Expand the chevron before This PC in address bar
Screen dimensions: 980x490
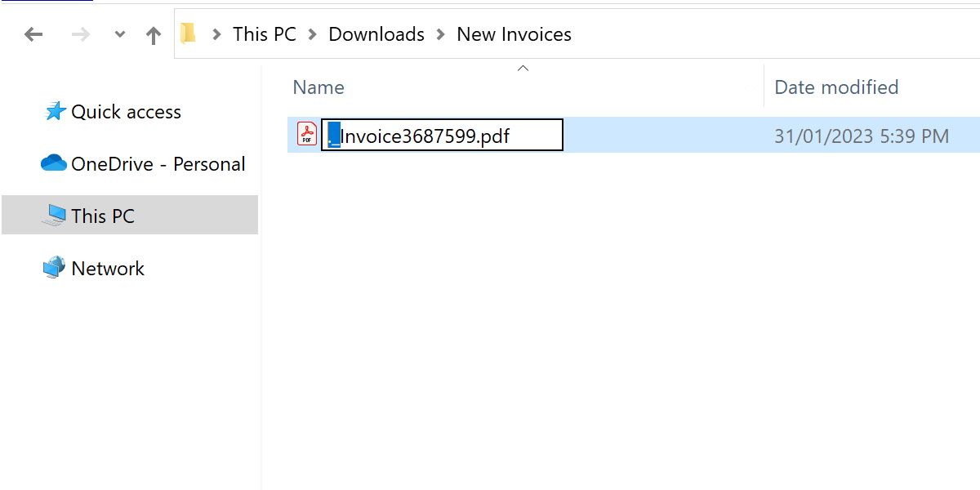click(216, 34)
